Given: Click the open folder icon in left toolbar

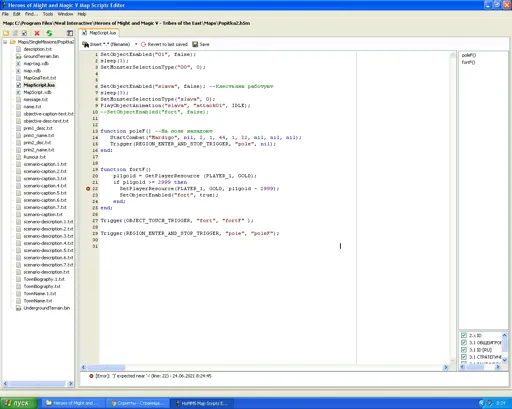Looking at the screenshot, I should 6,33.
